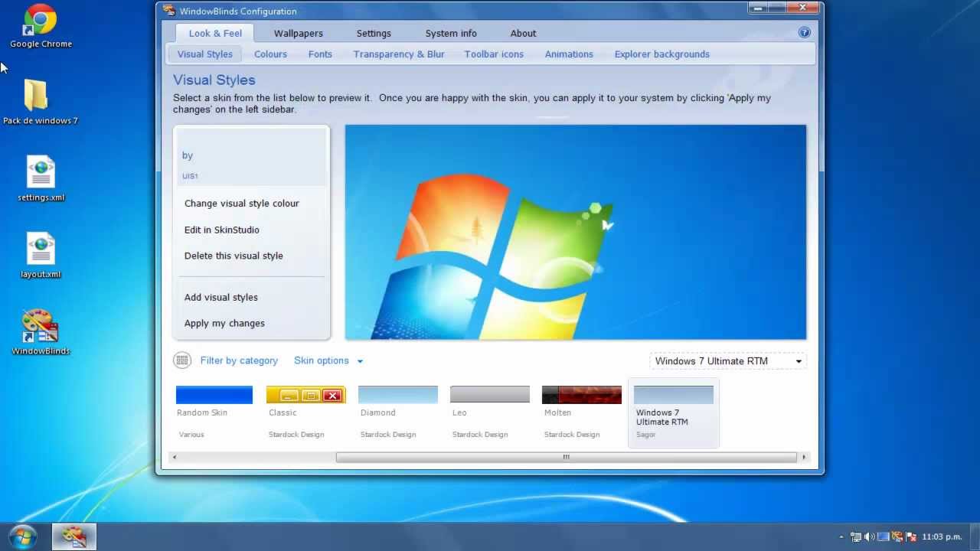Open the Skin options dropdown

pos(328,360)
